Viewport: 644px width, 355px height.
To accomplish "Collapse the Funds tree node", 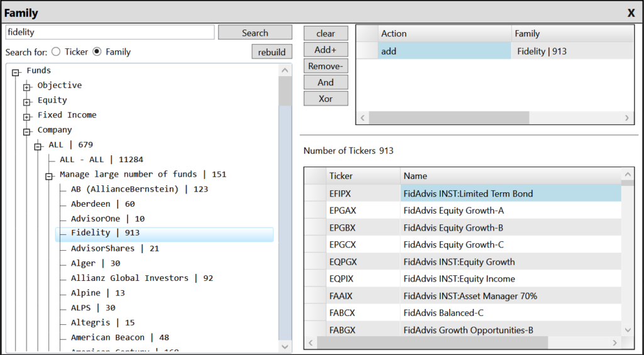I will click(16, 72).
